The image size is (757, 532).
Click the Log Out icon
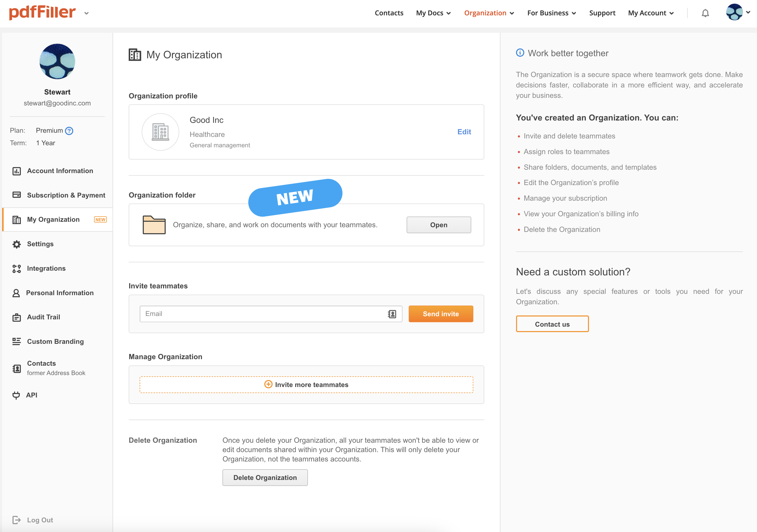16,520
